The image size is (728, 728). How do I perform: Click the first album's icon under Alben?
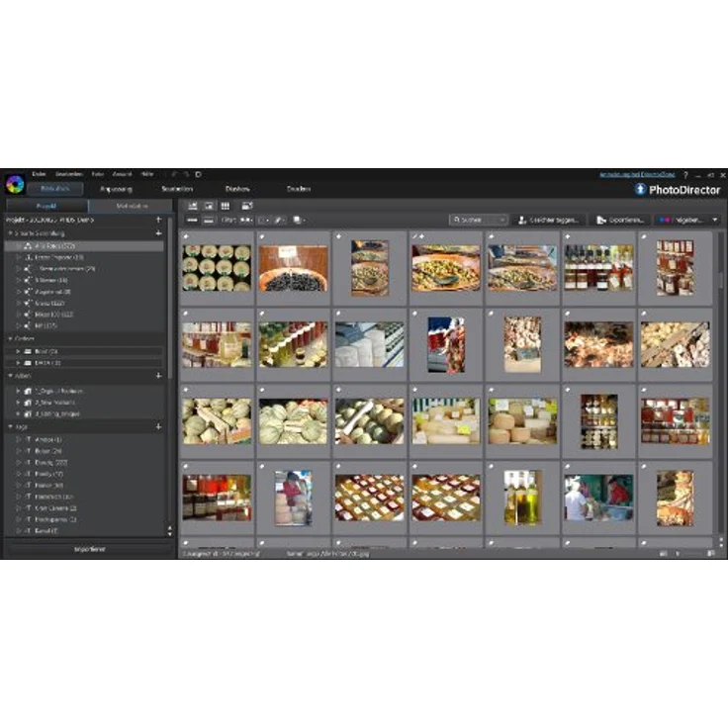point(28,391)
